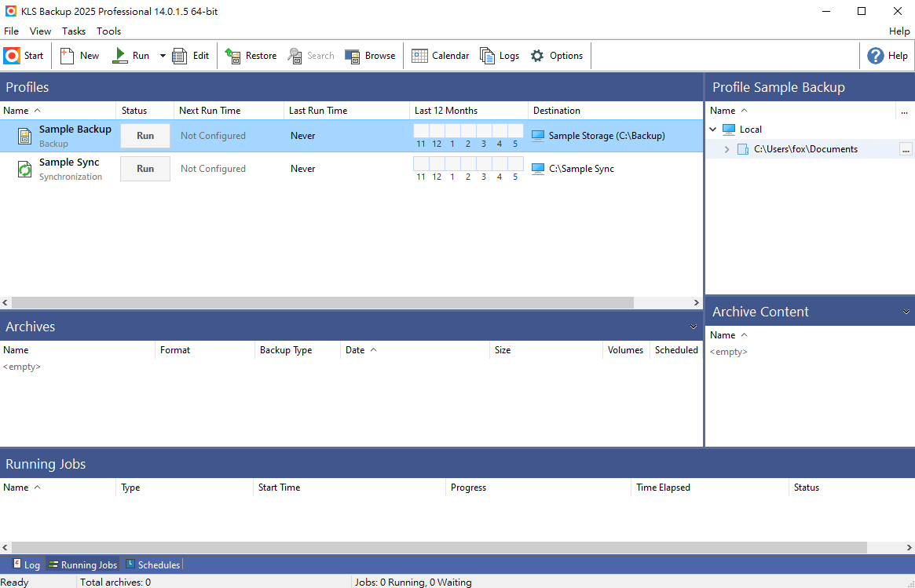Screen dimensions: 915x588
Task: Click the KLS Backup app icon in title bar
Action: (x=10, y=11)
